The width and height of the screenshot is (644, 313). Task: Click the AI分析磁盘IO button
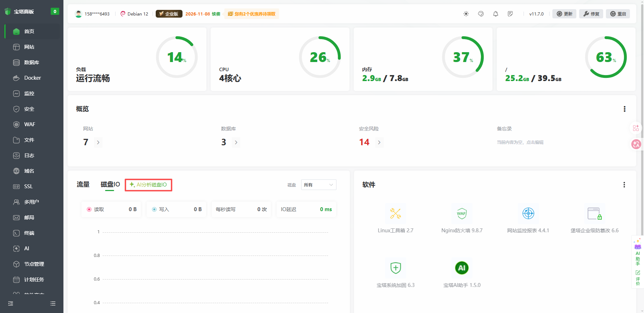(148, 185)
